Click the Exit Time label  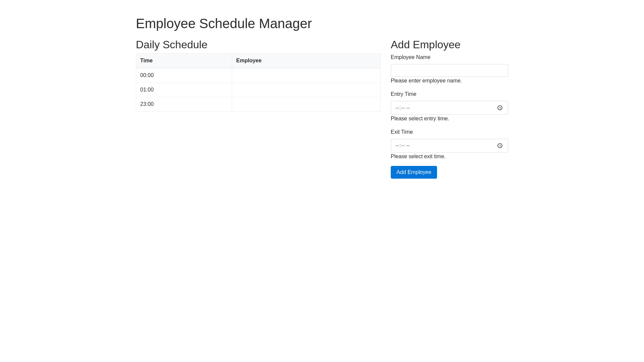401,132
